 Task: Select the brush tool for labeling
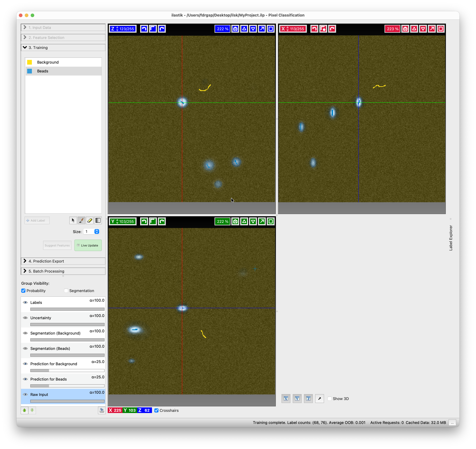coord(81,220)
